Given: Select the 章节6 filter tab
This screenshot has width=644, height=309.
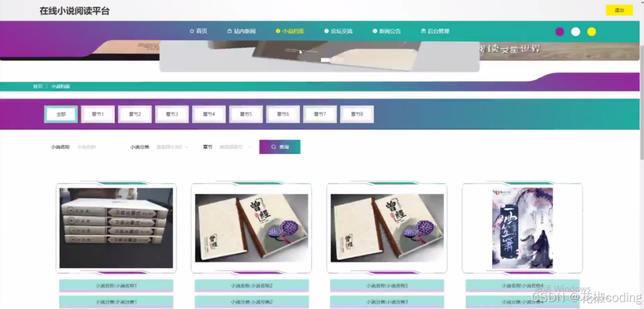Looking at the screenshot, I should tap(282, 115).
